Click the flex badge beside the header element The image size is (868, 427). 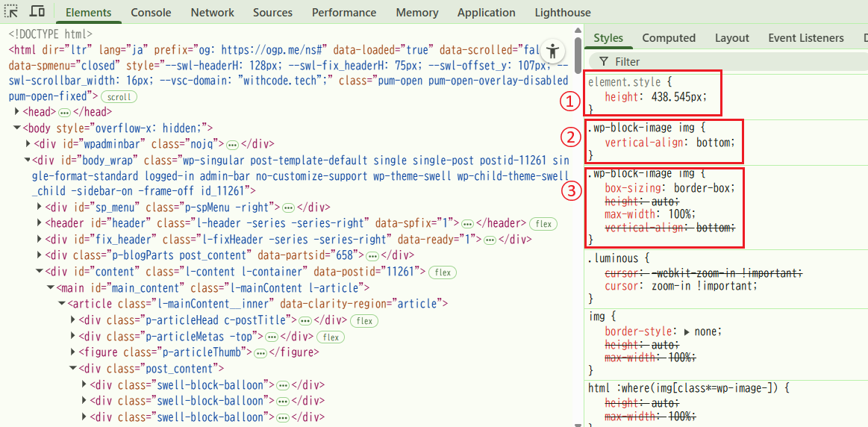(543, 223)
